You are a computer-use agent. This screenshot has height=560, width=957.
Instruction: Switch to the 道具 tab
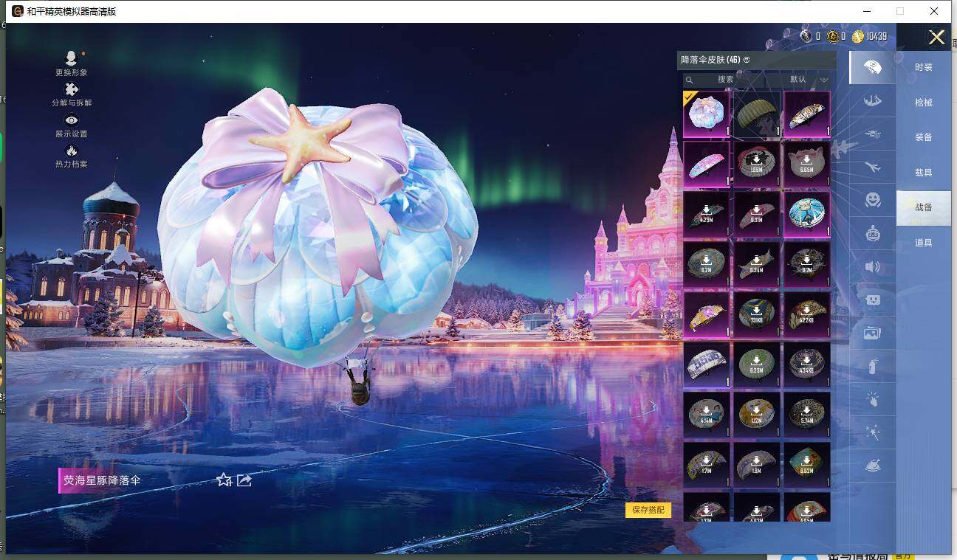[923, 241]
